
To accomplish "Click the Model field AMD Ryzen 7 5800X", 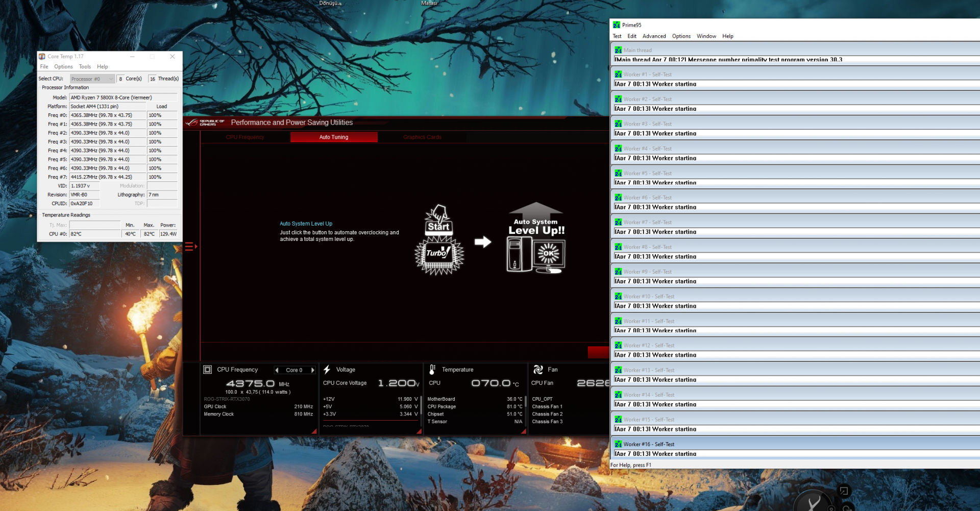I will pyautogui.click(x=123, y=98).
